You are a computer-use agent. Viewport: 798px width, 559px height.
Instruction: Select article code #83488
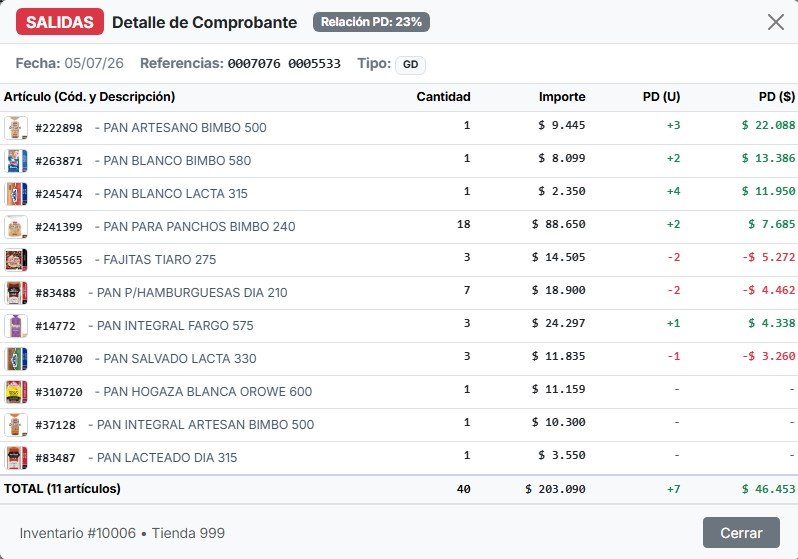coord(55,293)
